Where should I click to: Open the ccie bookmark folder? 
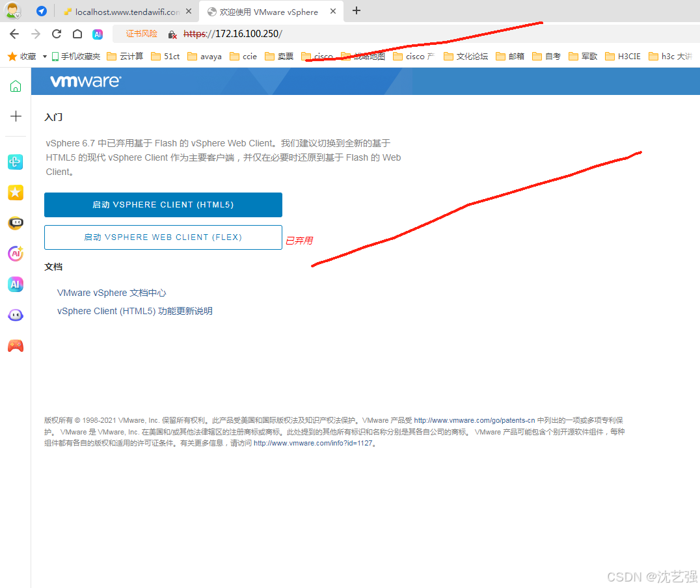243,56
